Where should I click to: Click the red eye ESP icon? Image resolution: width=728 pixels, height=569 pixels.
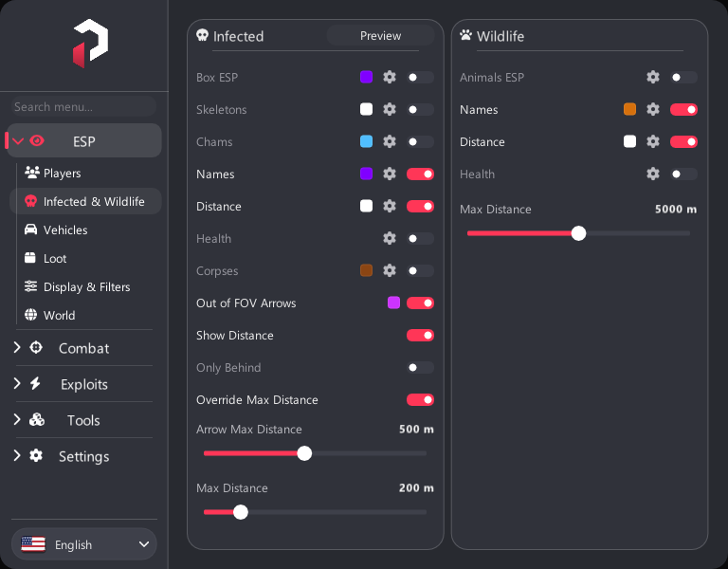(x=37, y=140)
